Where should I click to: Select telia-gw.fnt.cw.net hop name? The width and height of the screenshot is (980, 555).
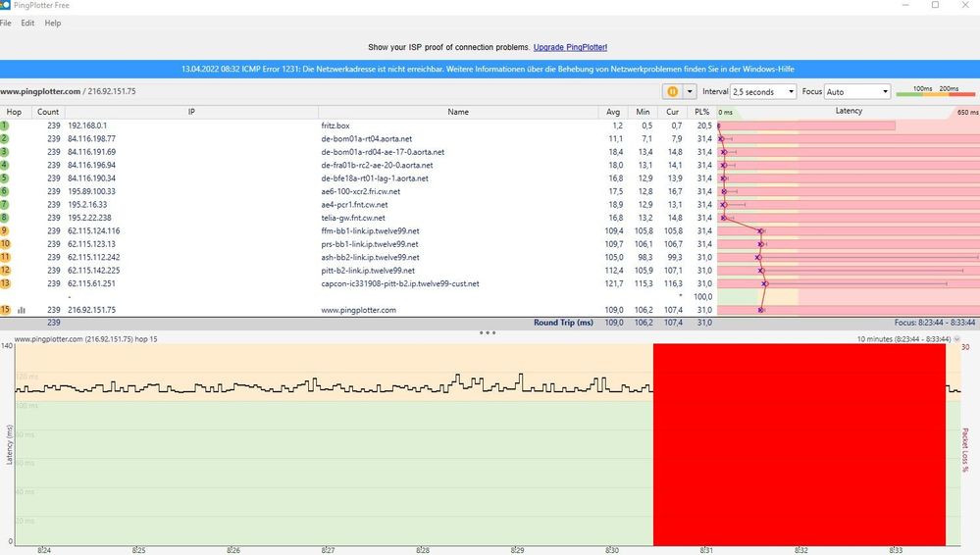pos(353,218)
